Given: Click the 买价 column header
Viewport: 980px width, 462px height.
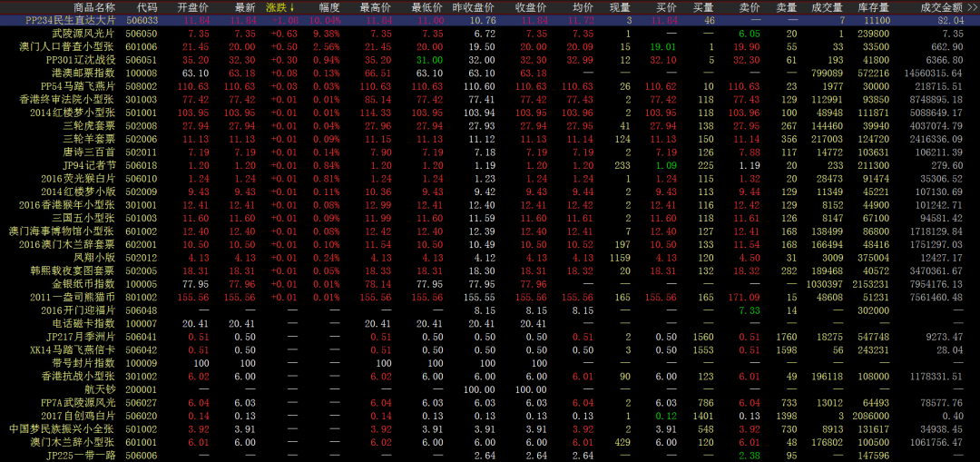Looking at the screenshot, I should (x=666, y=7).
